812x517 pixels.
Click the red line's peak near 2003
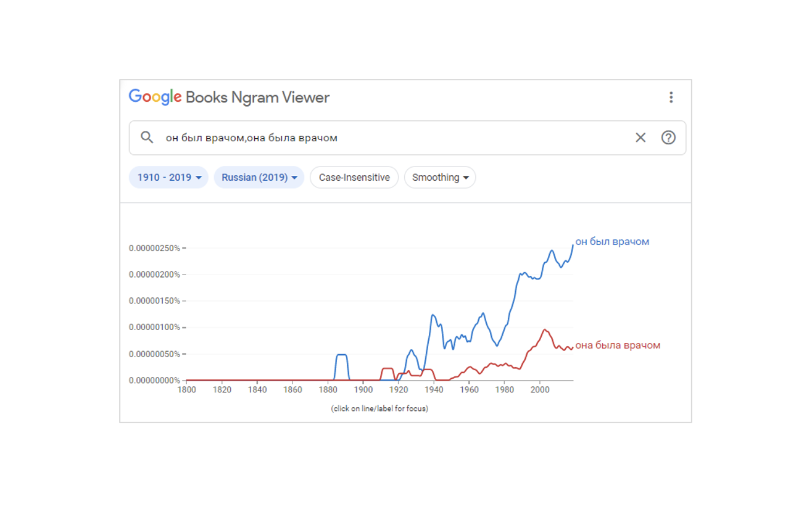click(x=545, y=330)
